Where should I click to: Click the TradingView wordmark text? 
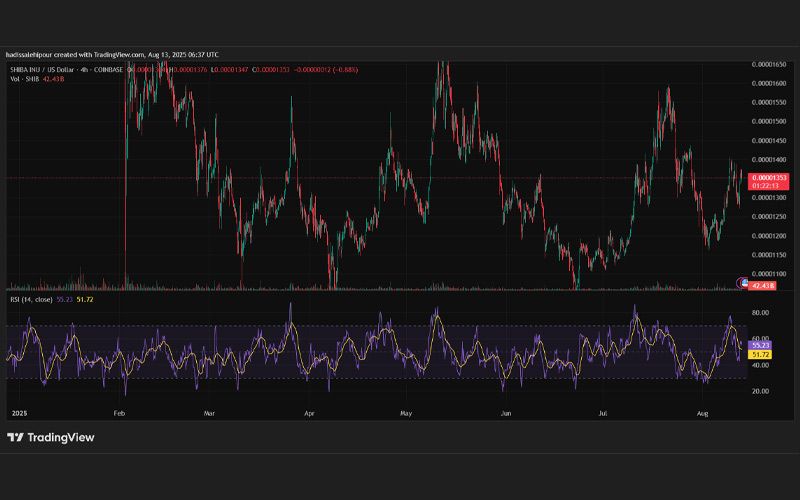pyautogui.click(x=61, y=437)
